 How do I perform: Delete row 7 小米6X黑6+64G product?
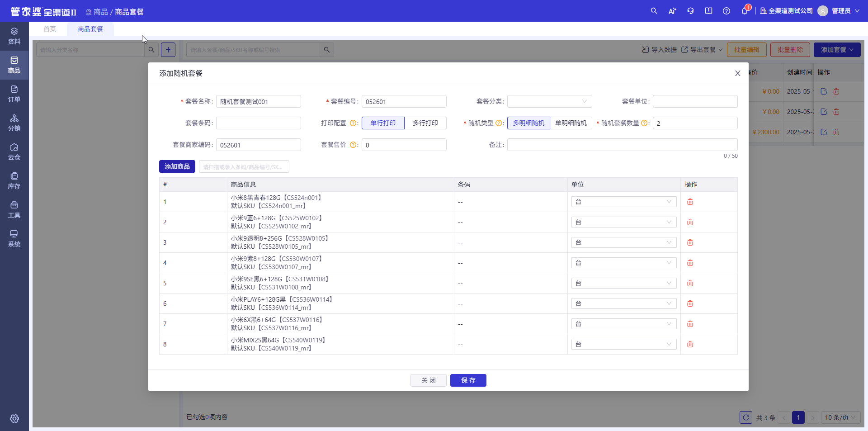tap(690, 324)
